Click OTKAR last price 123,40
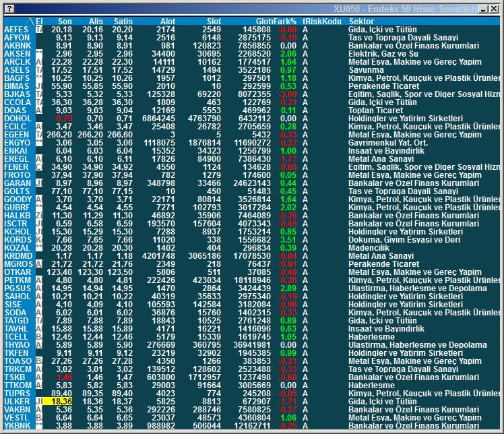 click(59, 272)
